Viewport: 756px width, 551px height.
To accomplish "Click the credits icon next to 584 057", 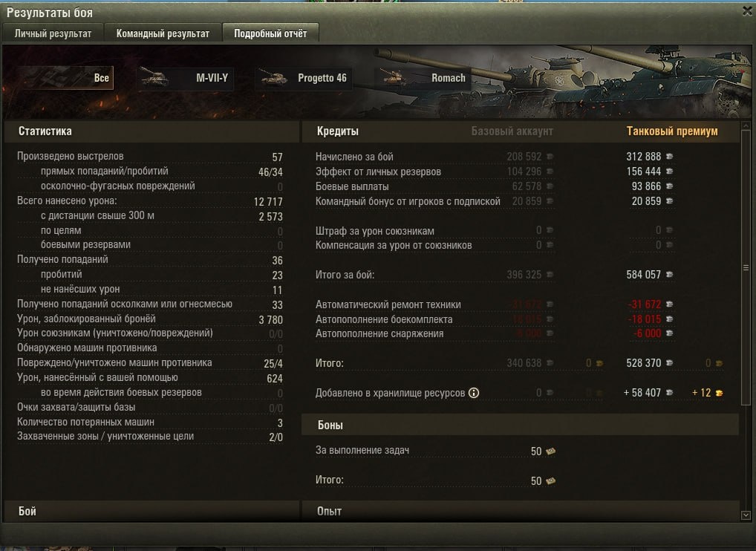I will tap(669, 274).
